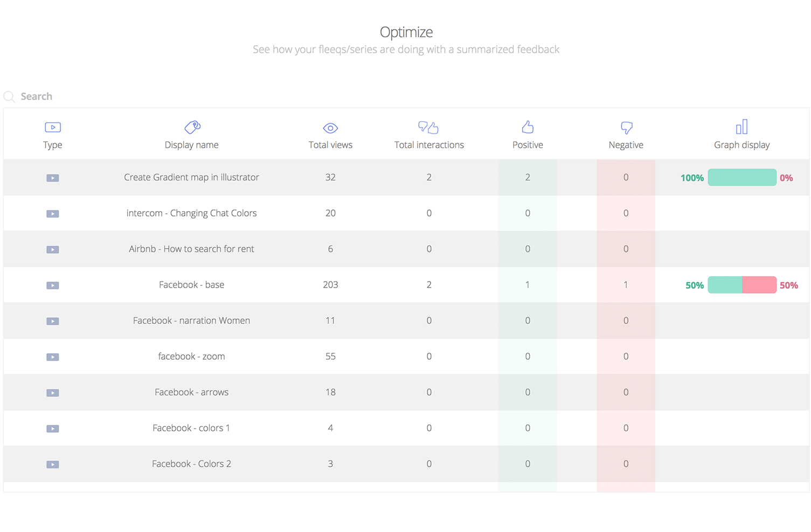Click video icon for Facebook - arrows row
Image resolution: width=811 pixels, height=532 pixels.
tap(53, 393)
